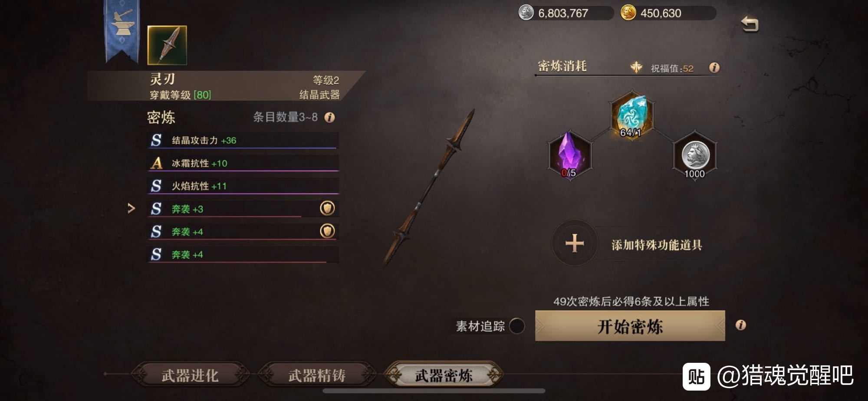Switch to 武器进化 tab

(x=190, y=375)
